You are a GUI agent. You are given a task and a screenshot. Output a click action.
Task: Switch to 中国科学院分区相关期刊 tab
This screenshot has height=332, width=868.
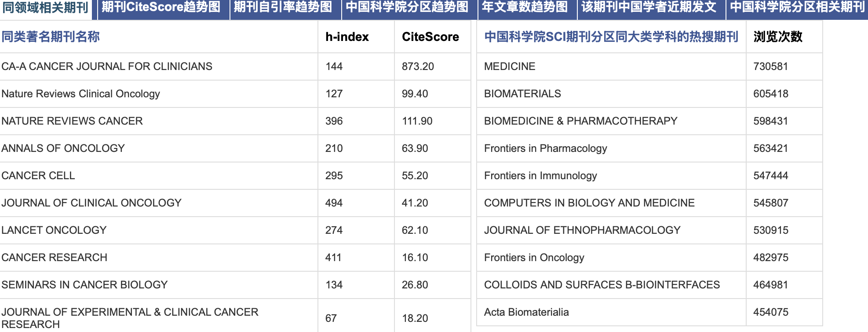pyautogui.click(x=797, y=7)
